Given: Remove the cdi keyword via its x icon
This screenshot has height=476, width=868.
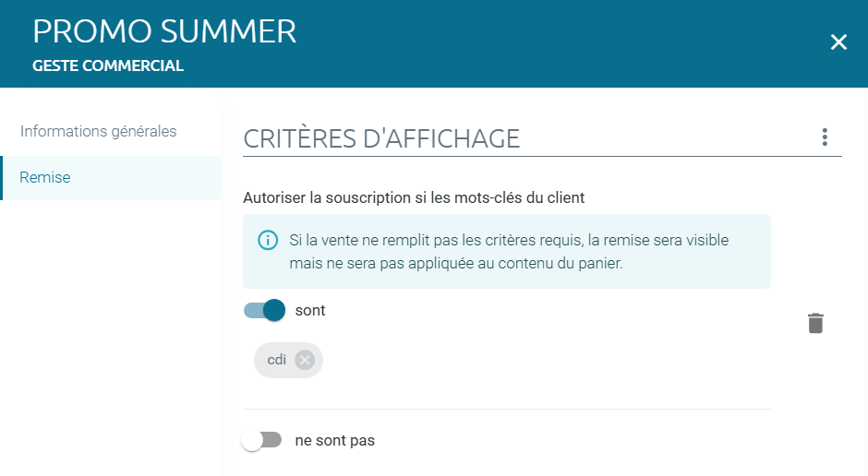Looking at the screenshot, I should pyautogui.click(x=305, y=360).
